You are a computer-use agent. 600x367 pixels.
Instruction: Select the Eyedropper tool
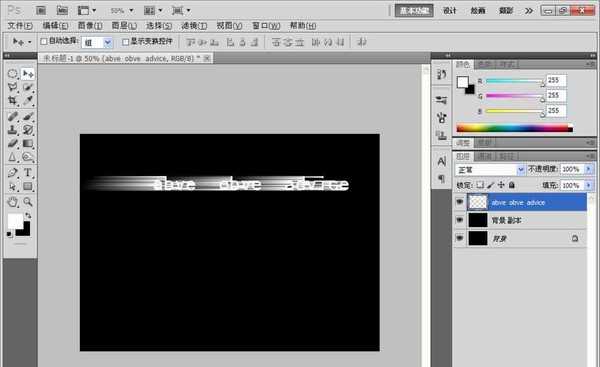(x=28, y=101)
